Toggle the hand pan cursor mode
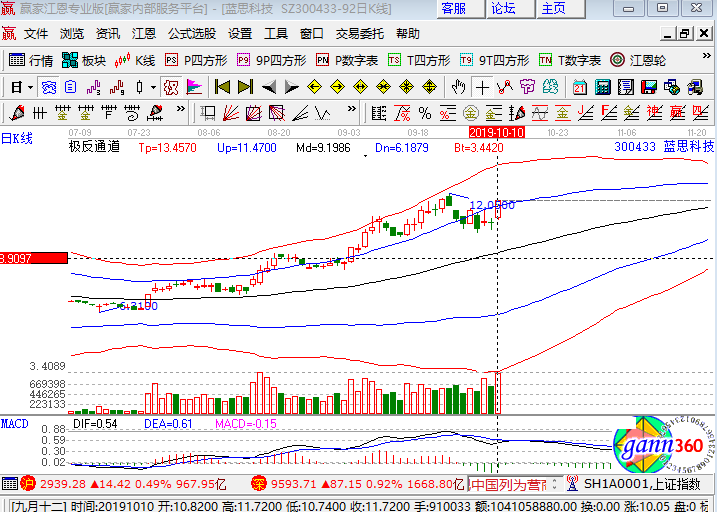Image resolution: width=717 pixels, height=512 pixels. pyautogui.click(x=459, y=87)
